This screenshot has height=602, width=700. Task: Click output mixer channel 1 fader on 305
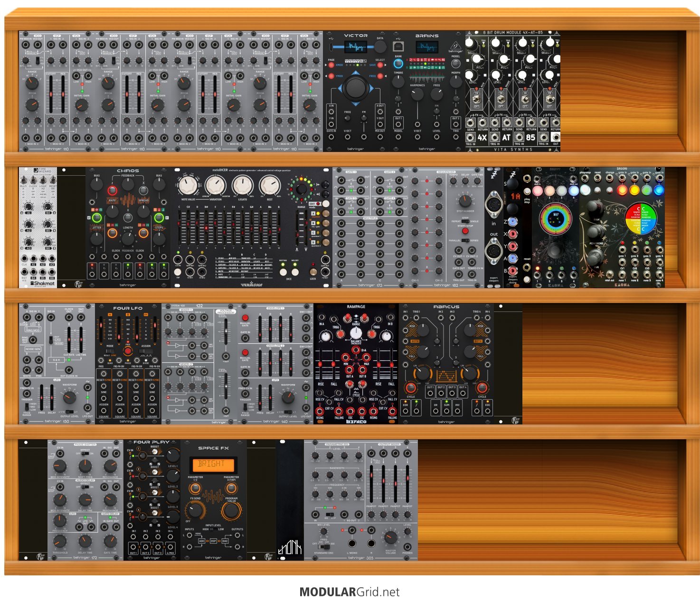[371, 484]
